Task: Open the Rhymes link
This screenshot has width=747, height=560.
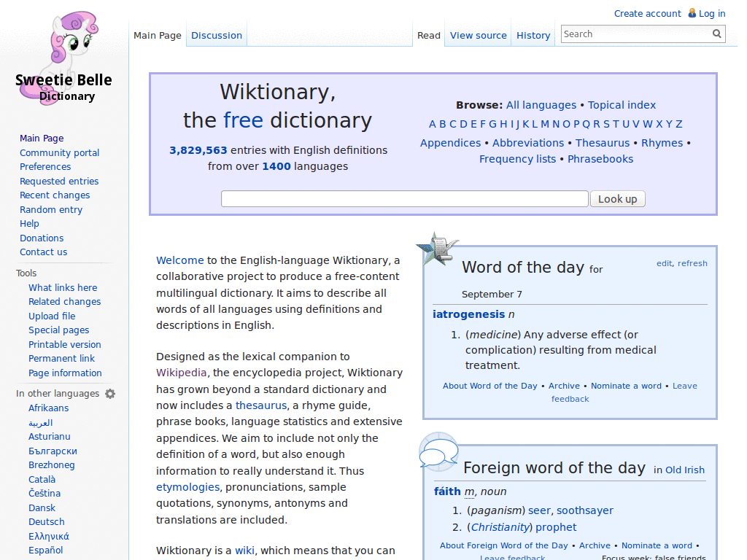Action: click(662, 143)
